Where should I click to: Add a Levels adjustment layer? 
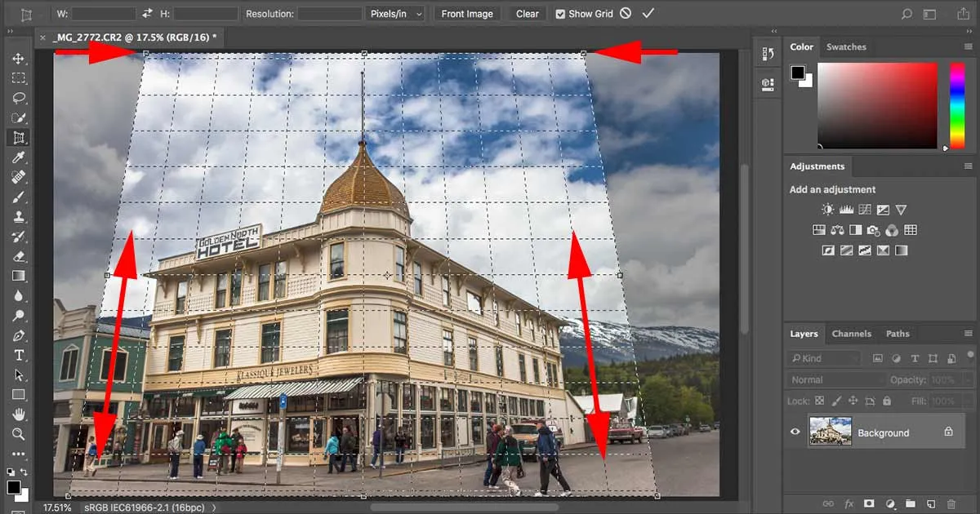point(846,209)
